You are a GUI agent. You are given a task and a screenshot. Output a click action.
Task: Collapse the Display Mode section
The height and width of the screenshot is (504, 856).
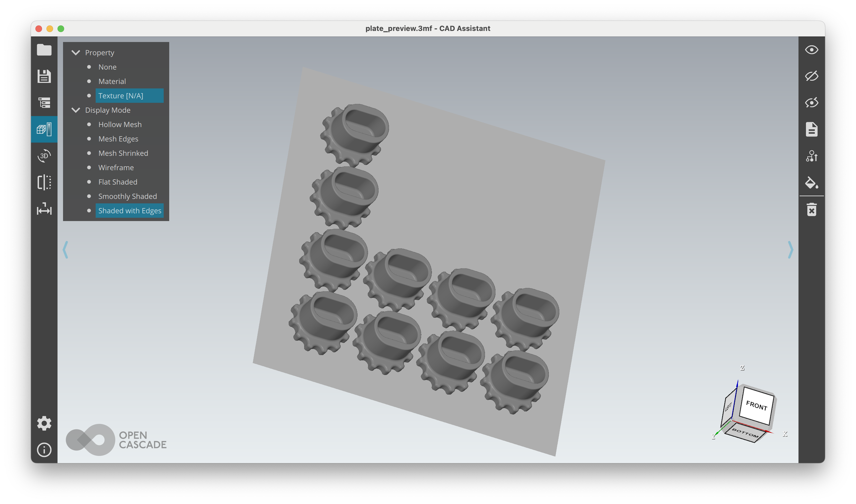[76, 110]
